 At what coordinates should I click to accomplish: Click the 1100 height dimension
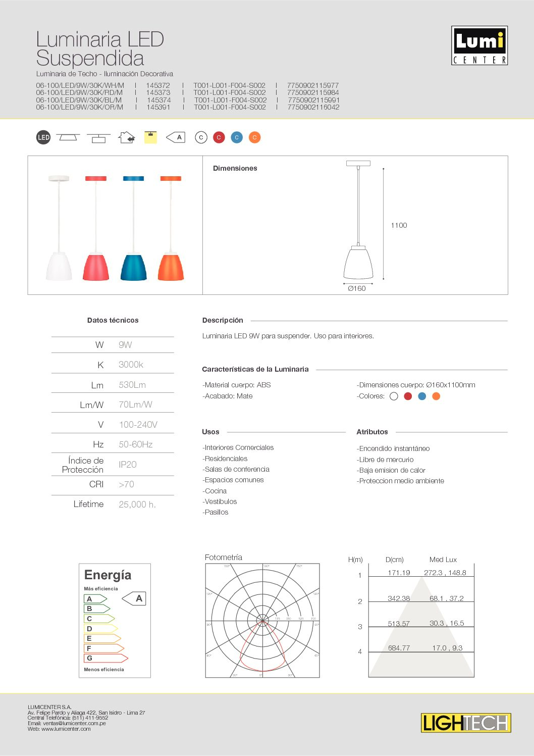pos(399,225)
